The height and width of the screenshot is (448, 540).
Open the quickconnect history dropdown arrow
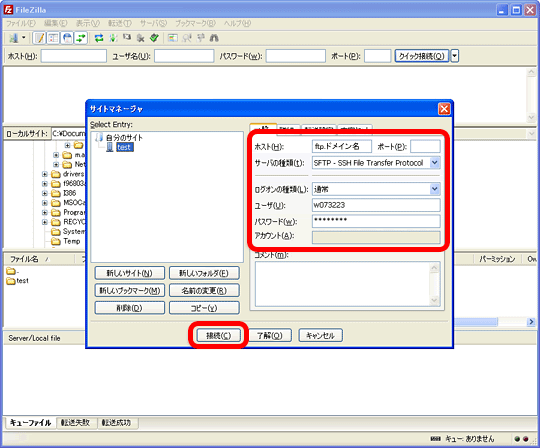[455, 56]
